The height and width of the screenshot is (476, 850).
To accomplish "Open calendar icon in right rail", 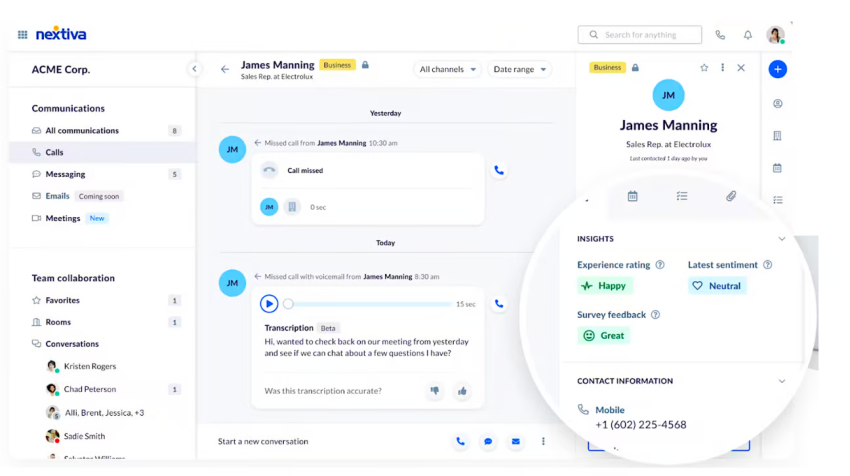I will point(777,168).
